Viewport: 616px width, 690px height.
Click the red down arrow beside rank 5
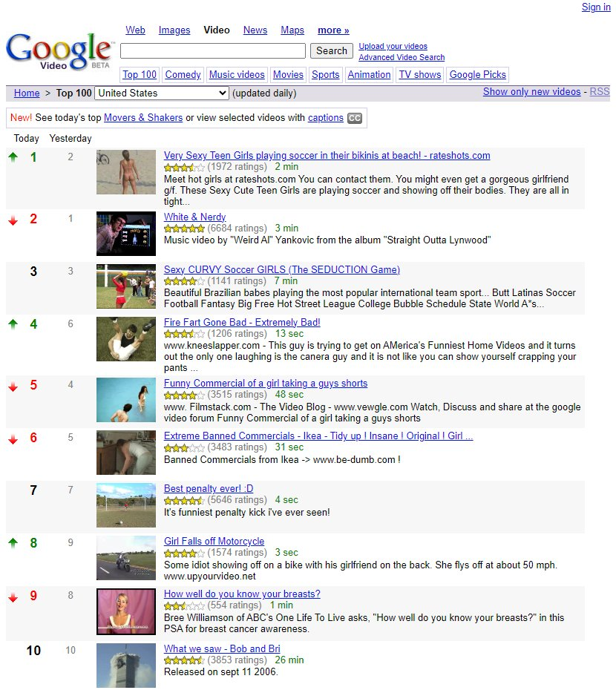pyautogui.click(x=13, y=387)
